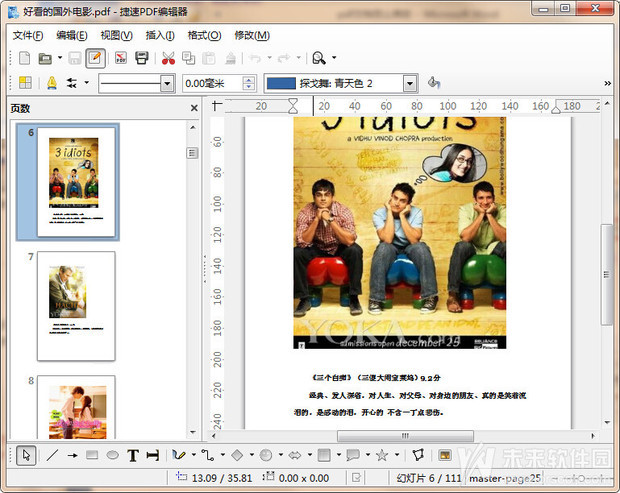
Task: Click the redo arrow icon
Action: (x=284, y=58)
